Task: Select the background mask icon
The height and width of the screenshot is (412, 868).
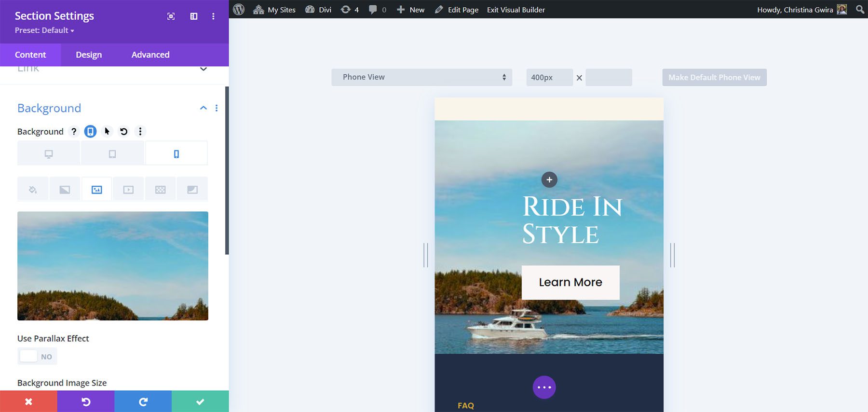Action: coord(192,190)
